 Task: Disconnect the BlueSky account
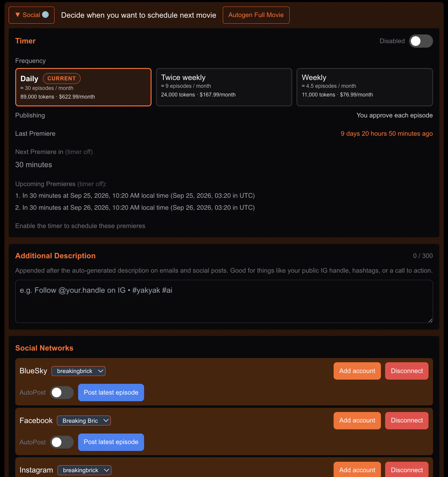[407, 371]
